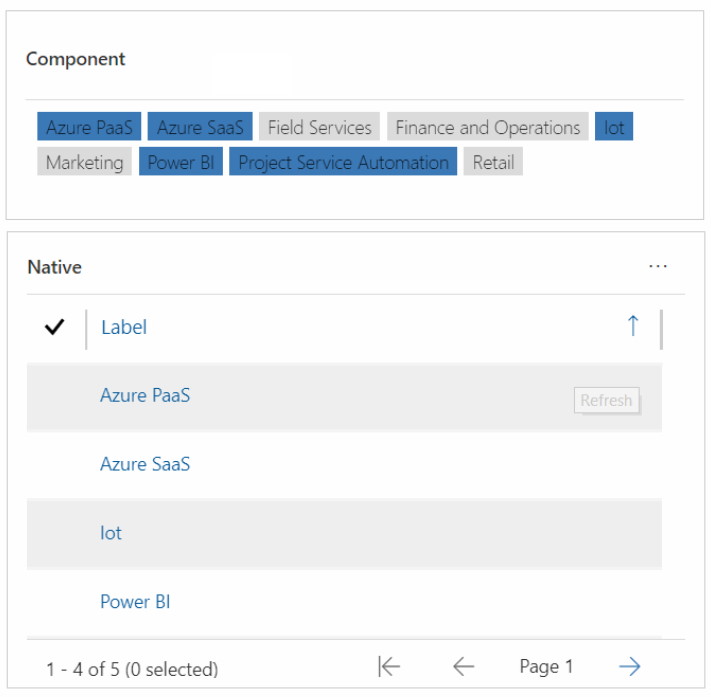Click the Refresh button
This screenshot has height=697, width=711.
[x=607, y=400]
